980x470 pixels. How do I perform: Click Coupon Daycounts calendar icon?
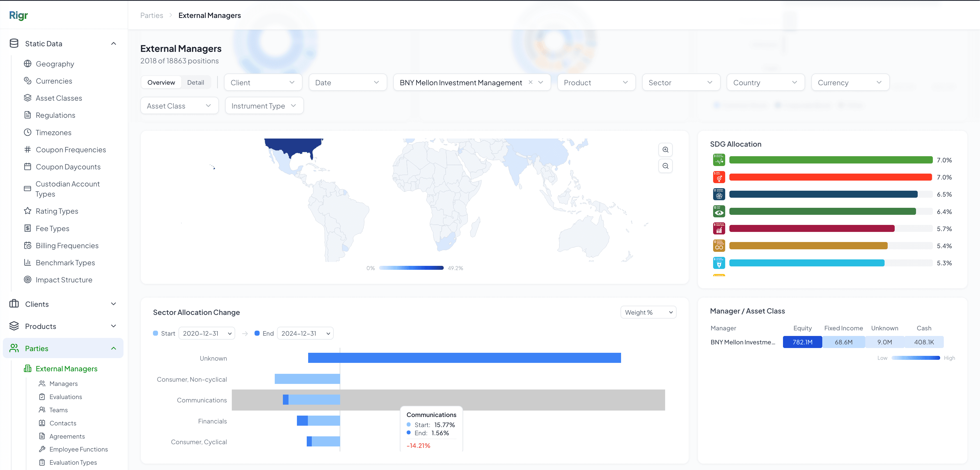28,167
